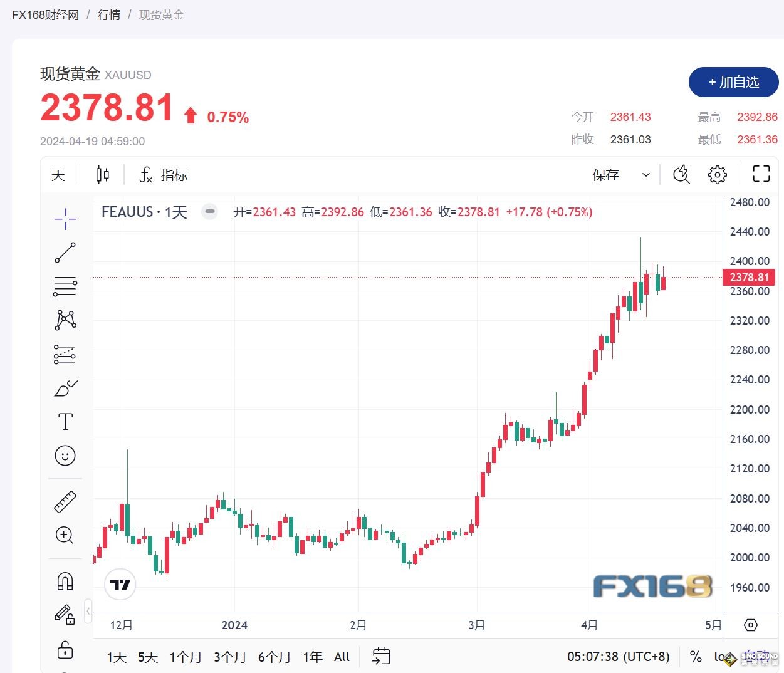Open the go-to-date calendar tool
Viewport: 784px width, 673px height.
[x=381, y=656]
